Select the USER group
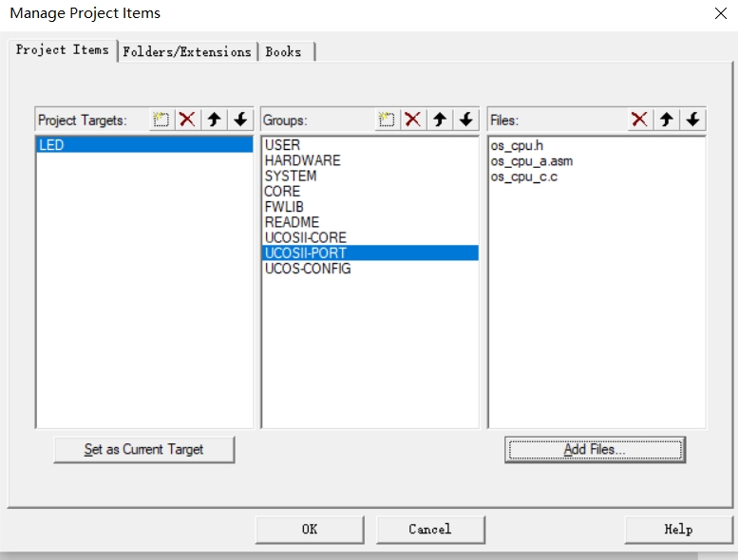This screenshot has height=560, width=739. (369, 145)
